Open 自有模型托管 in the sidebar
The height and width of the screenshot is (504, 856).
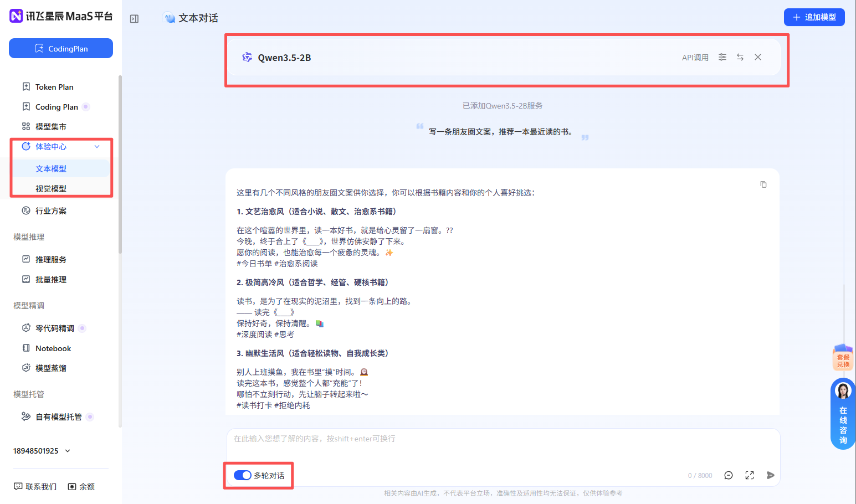point(59,417)
